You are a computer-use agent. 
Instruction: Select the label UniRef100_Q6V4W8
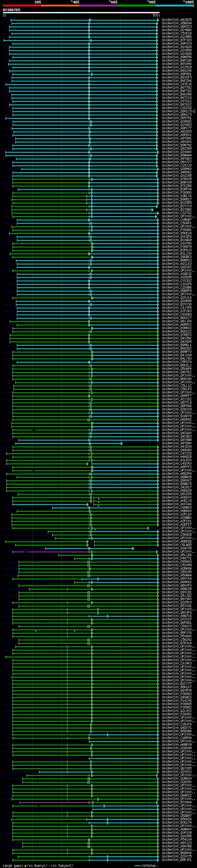(x=177, y=440)
